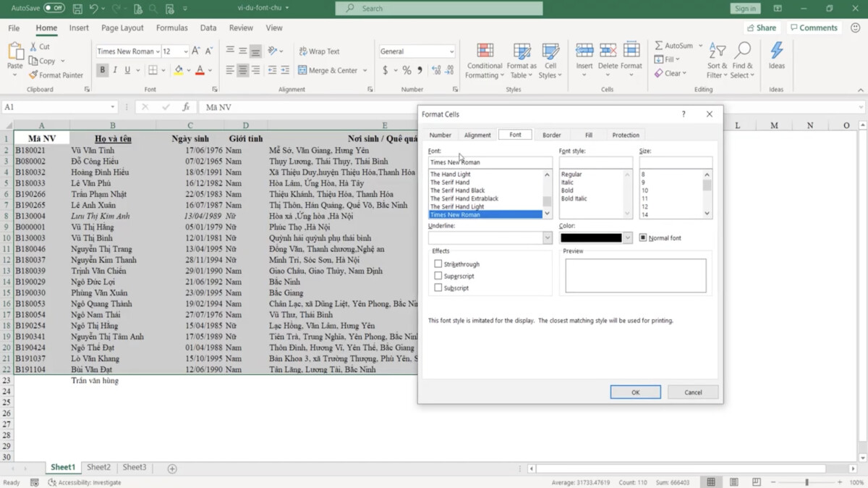Click the Share button
The width and height of the screenshot is (868, 488).
(761, 28)
